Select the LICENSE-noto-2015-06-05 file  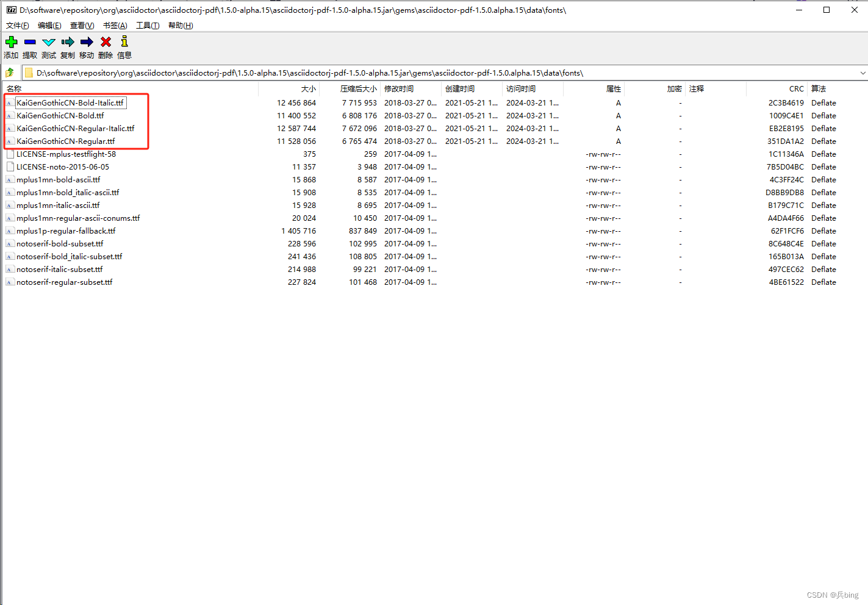click(63, 167)
